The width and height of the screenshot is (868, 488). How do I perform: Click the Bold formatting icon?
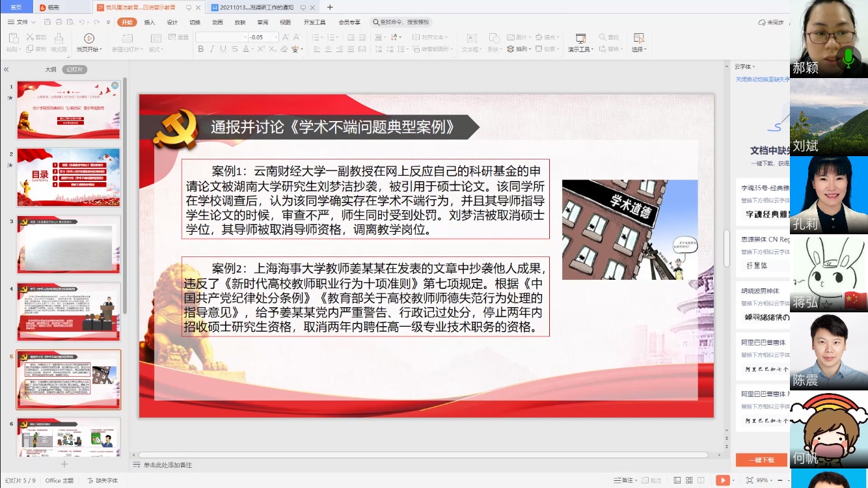200,49
